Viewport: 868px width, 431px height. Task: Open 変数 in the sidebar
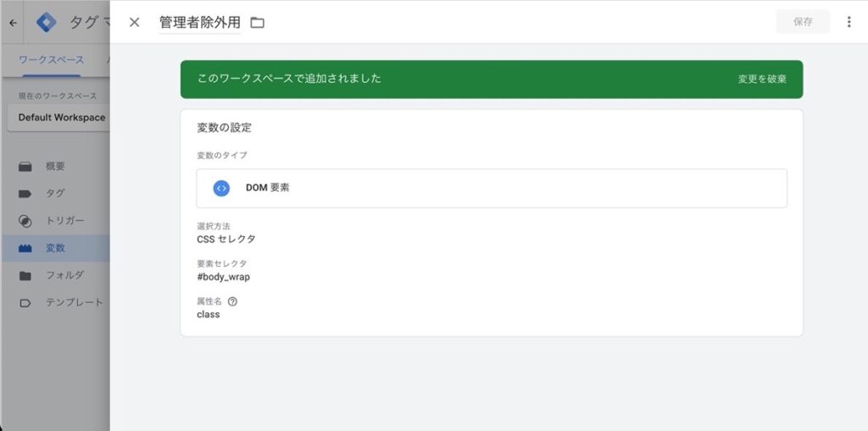55,248
